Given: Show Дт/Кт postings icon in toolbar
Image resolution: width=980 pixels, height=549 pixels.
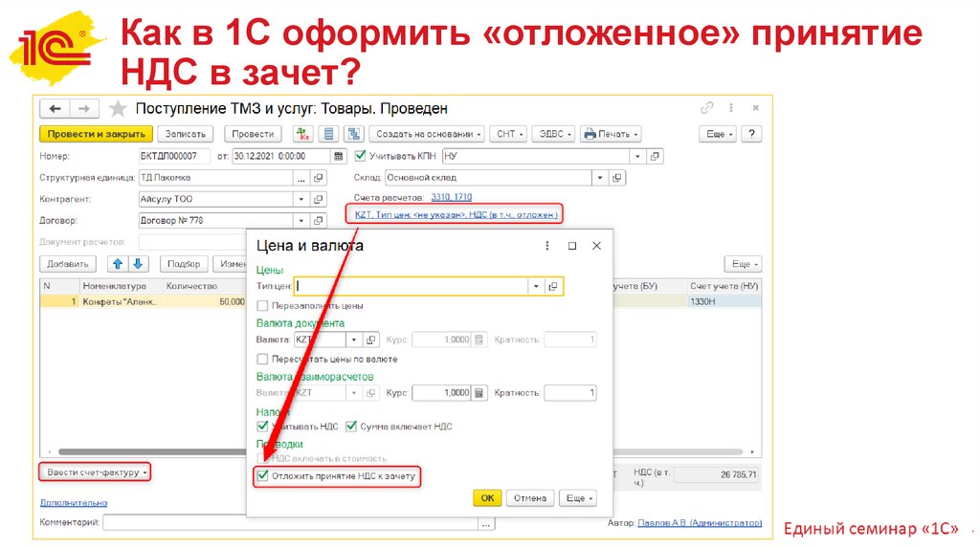Looking at the screenshot, I should 303,134.
